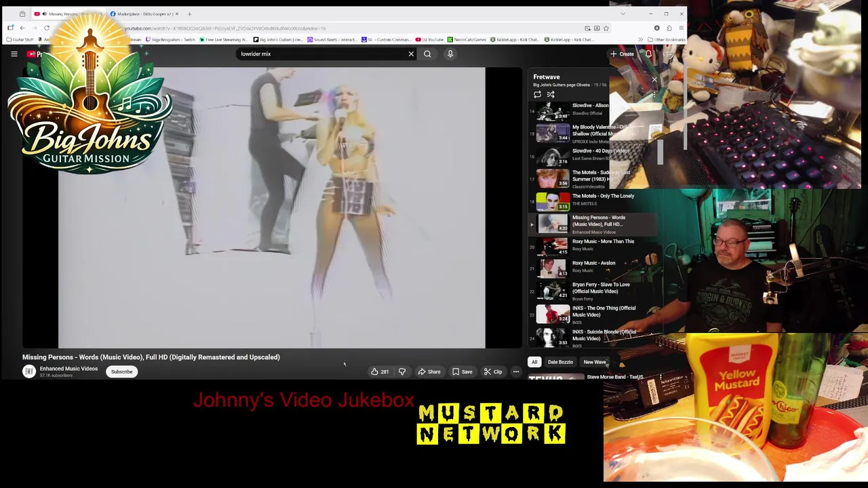This screenshot has width=868, height=488.
Task: Open the 'SE - Custom Commands' bookmark
Action: point(387,39)
